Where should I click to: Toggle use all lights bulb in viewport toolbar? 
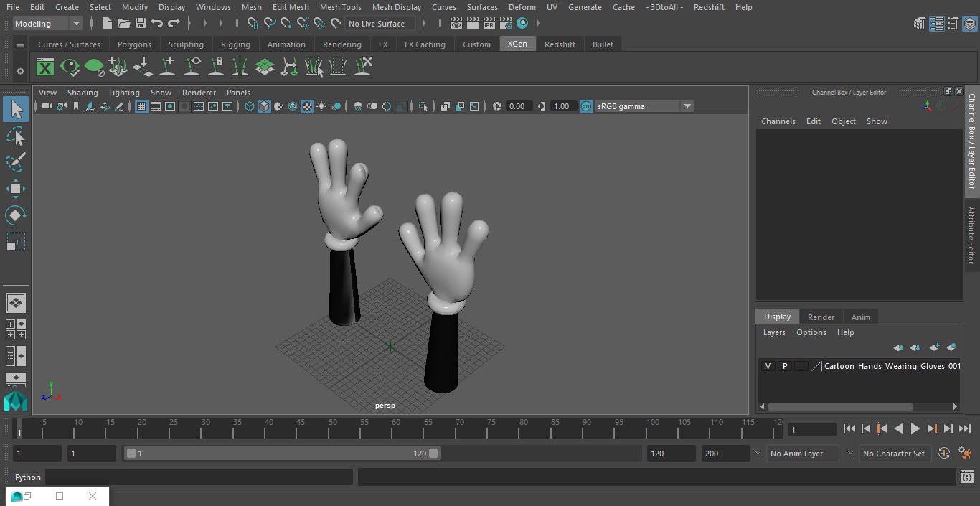click(321, 106)
